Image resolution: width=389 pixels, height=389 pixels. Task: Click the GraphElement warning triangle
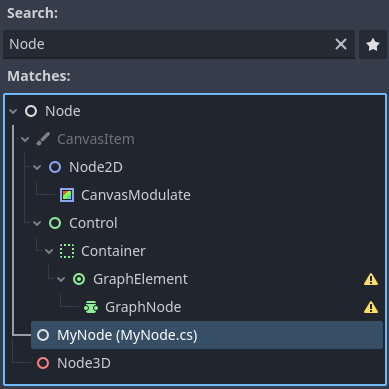coord(371,279)
